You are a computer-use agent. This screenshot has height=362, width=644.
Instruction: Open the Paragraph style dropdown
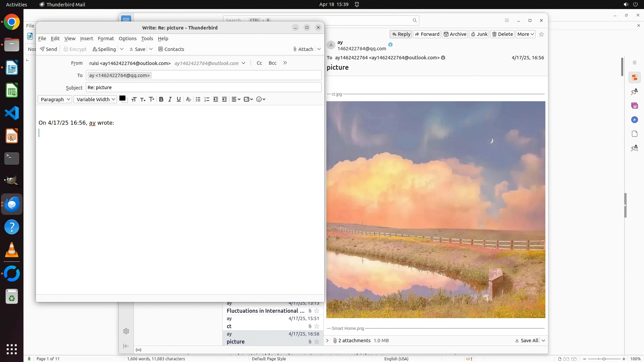click(55, 99)
